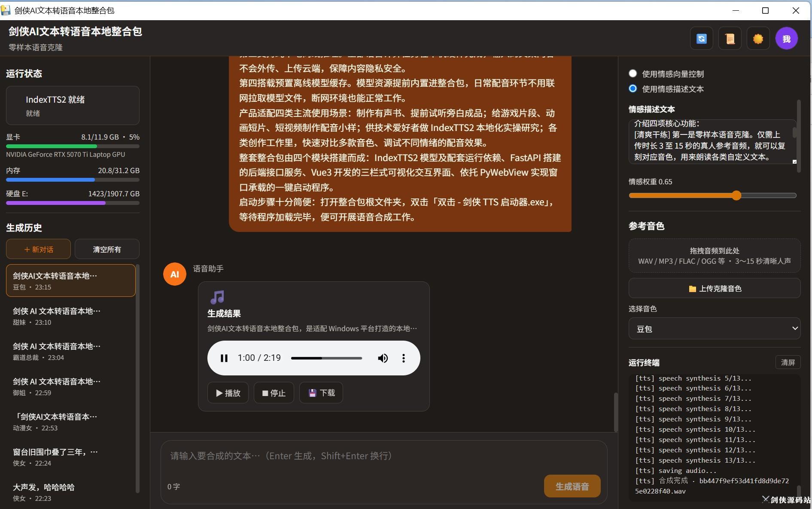Select 使用情感描述文本 radio option
The width and height of the screenshot is (812, 509).
(633, 88)
